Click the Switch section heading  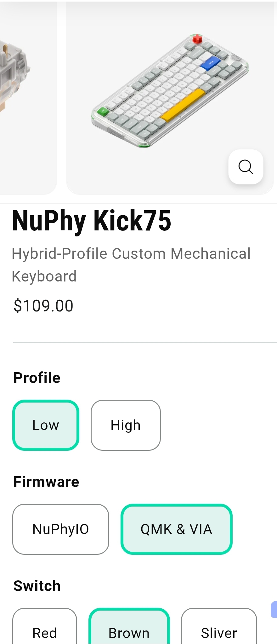(x=37, y=586)
